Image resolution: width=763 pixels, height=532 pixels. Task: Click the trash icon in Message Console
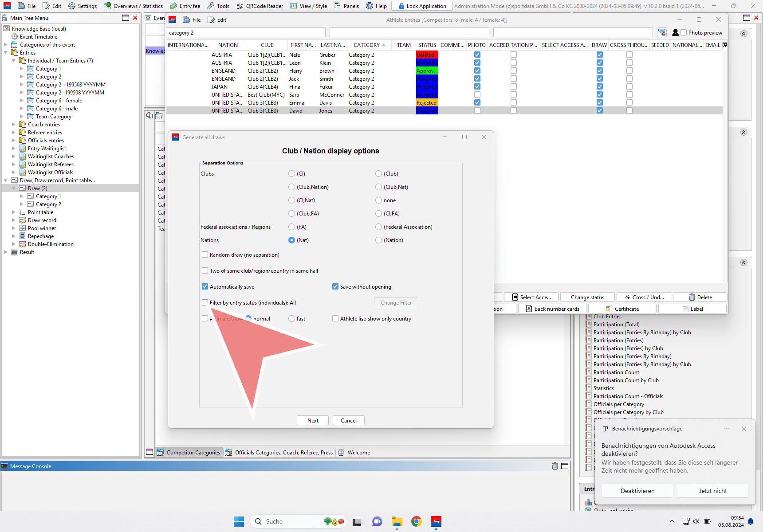pos(555,466)
